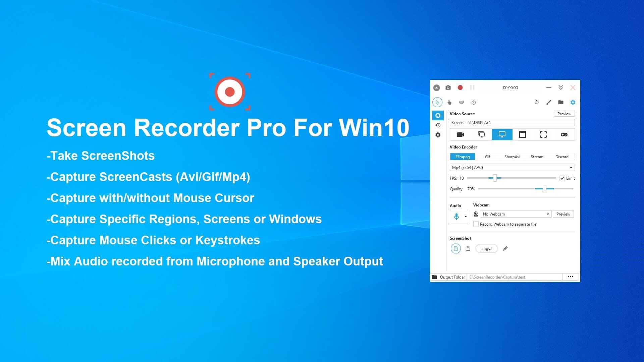This screenshot has height=362, width=644.
Task: Switch to the Gif encoder tab
Action: tap(487, 157)
